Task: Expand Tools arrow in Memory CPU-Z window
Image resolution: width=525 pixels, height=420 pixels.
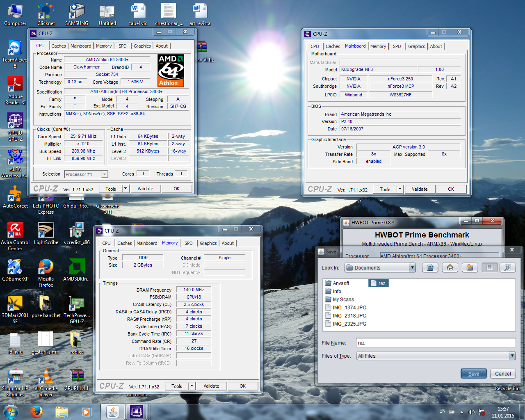Action: tap(192, 386)
